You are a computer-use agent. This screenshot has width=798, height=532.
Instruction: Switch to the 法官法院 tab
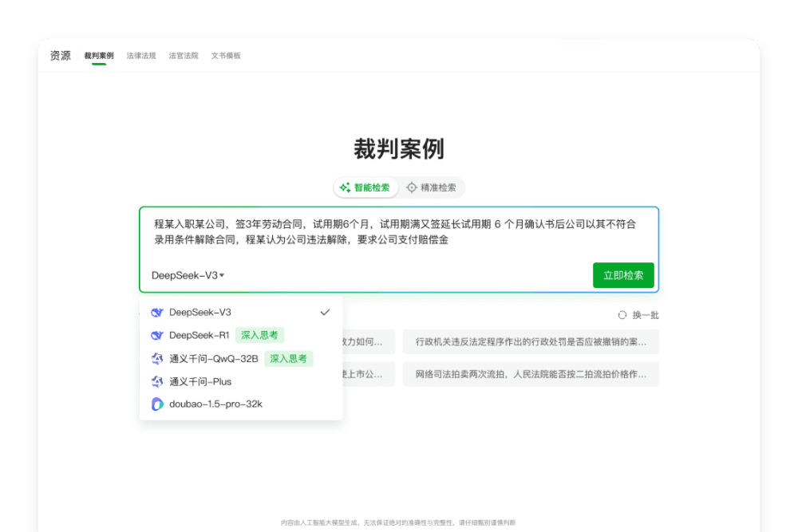tap(184, 56)
